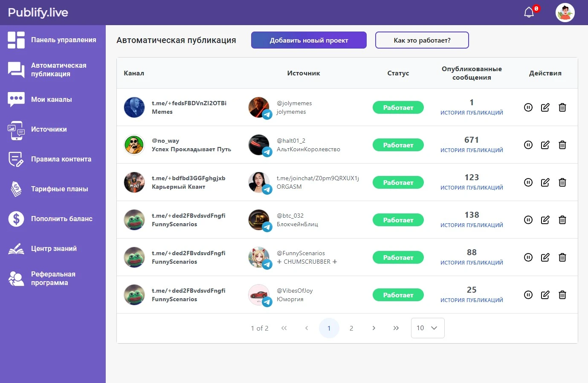Pause the @VibesOfJoy source project
588x383 pixels.
click(528, 295)
